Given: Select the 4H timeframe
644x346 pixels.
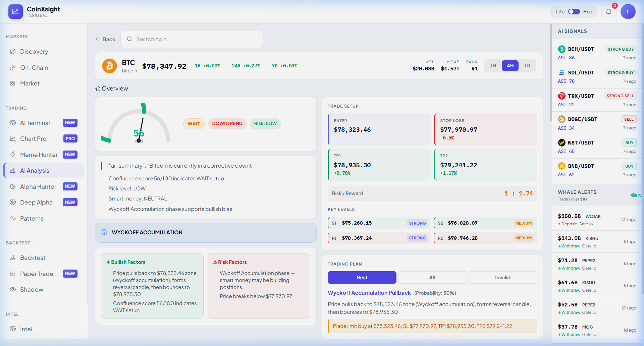Looking at the screenshot, I should click(510, 66).
